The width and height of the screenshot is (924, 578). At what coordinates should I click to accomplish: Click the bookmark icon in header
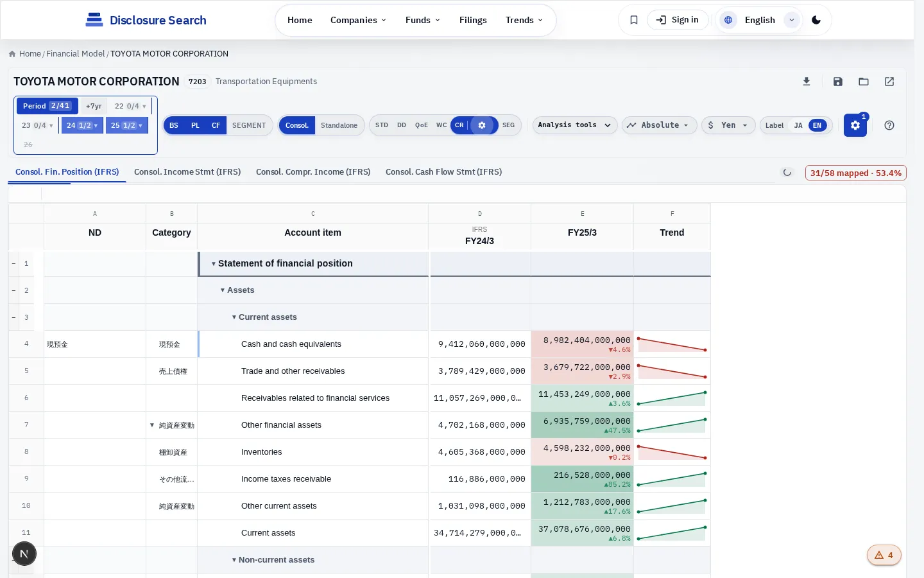pyautogui.click(x=634, y=20)
